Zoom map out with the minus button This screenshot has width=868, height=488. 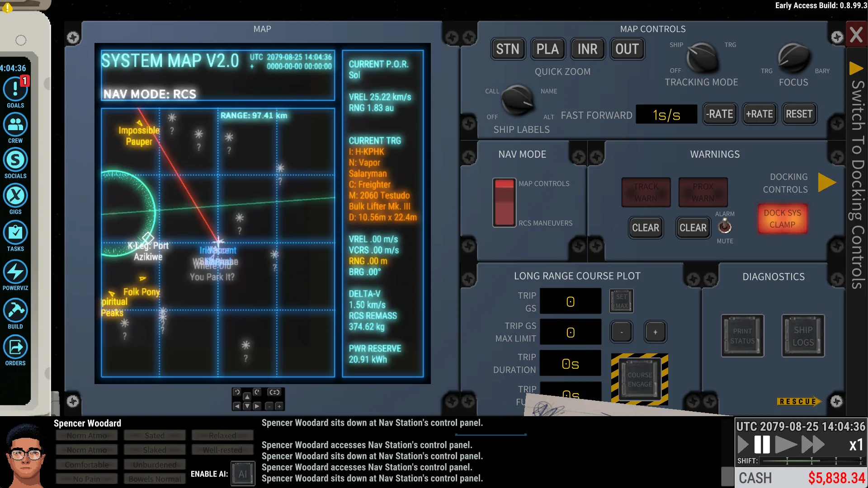point(269,406)
